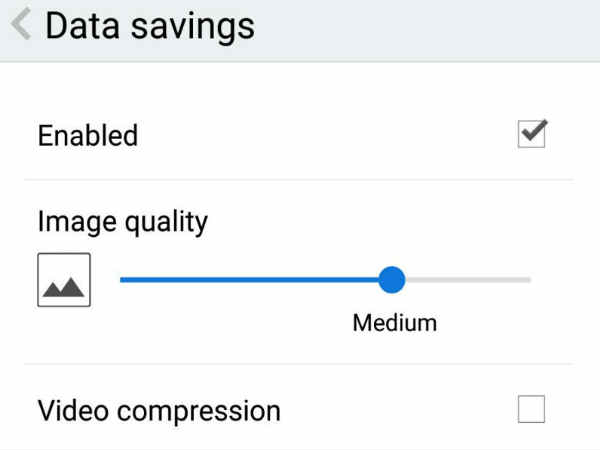600x450 pixels.
Task: Tap the checkmark inside the Enabled box
Action: [535, 130]
